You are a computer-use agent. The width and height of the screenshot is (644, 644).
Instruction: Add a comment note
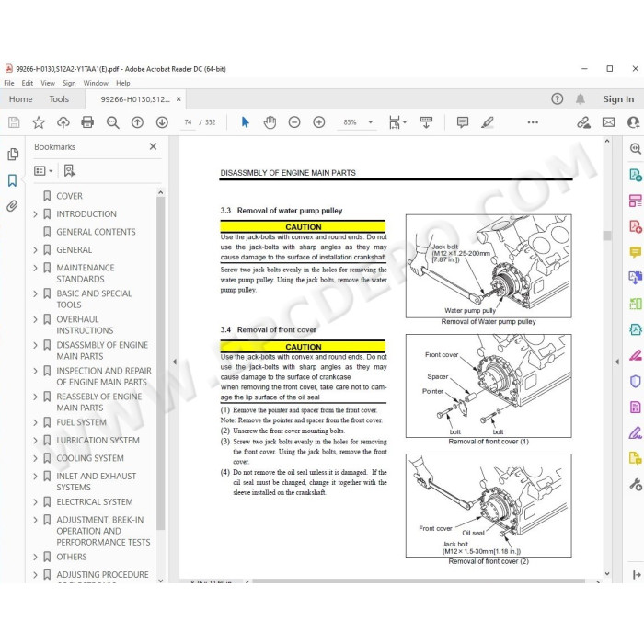463,122
